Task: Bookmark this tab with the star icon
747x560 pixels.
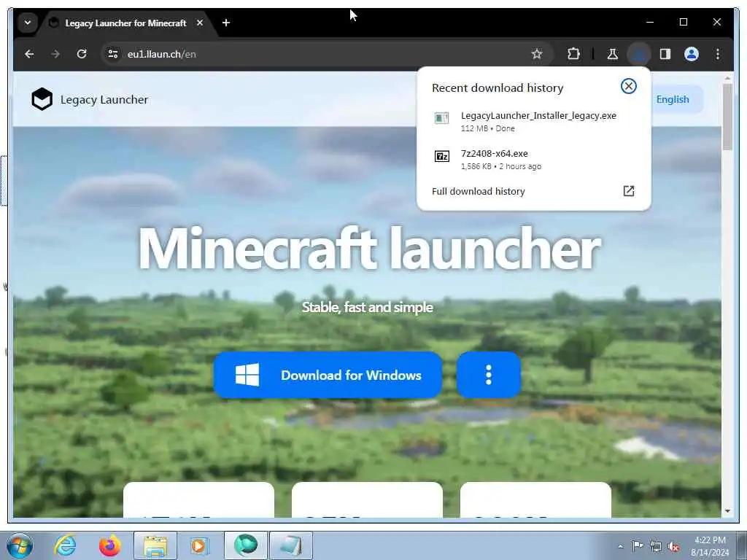Action: pos(537,54)
